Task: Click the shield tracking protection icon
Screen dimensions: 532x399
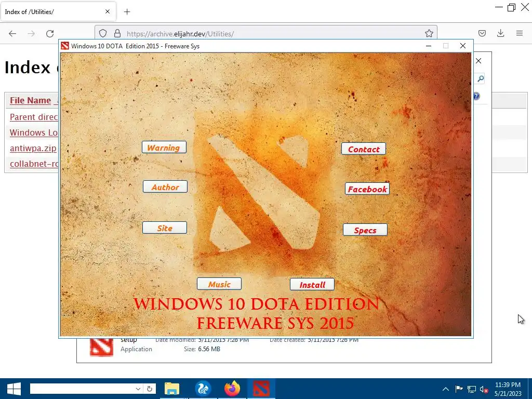Action: [x=103, y=33]
